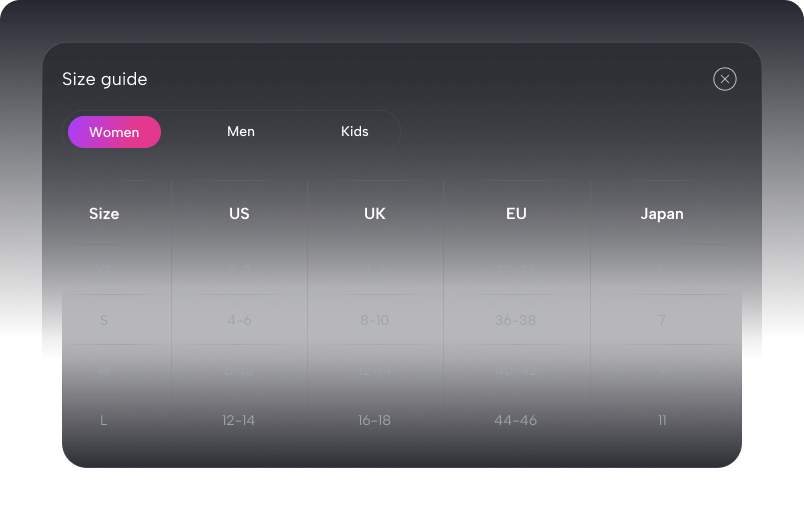Switch to the Men size tab
Image resolution: width=804 pixels, height=522 pixels.
click(241, 132)
